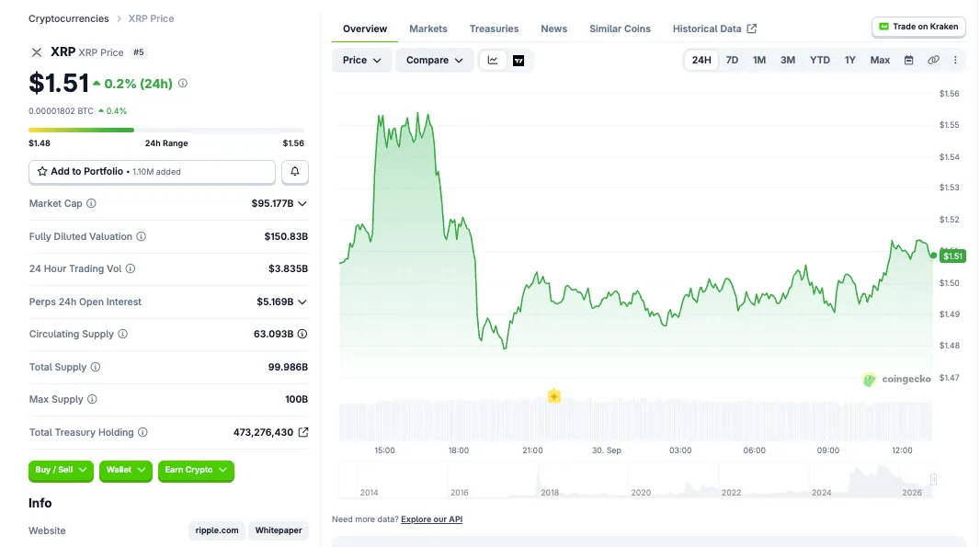This screenshot has height=547, width=980.
Task: Switch to the Markets tab
Action: pyautogui.click(x=428, y=28)
